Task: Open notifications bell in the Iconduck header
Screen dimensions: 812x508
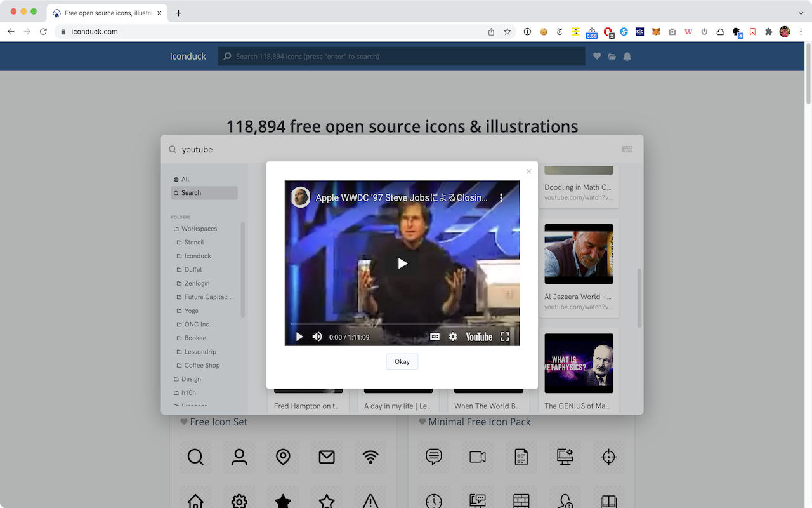Action: pos(627,56)
